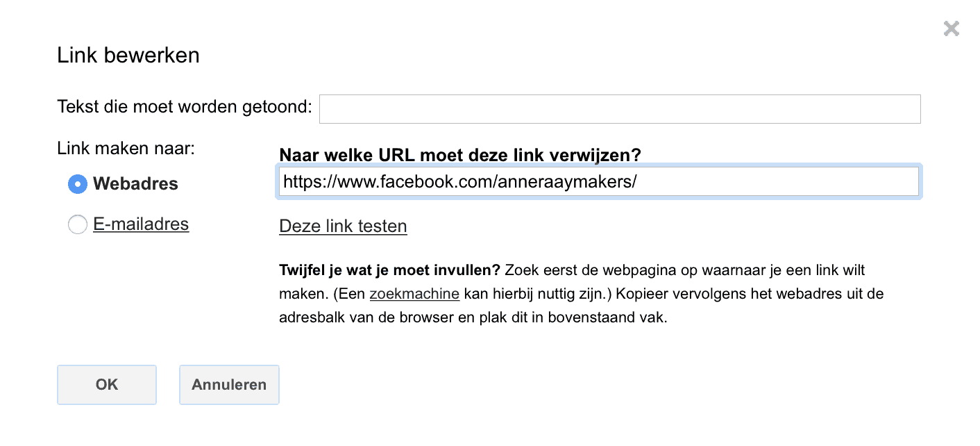Click the bold 'Twijfel je wat je moet invullen?' text
This screenshot has height=446, width=980.
389,270
